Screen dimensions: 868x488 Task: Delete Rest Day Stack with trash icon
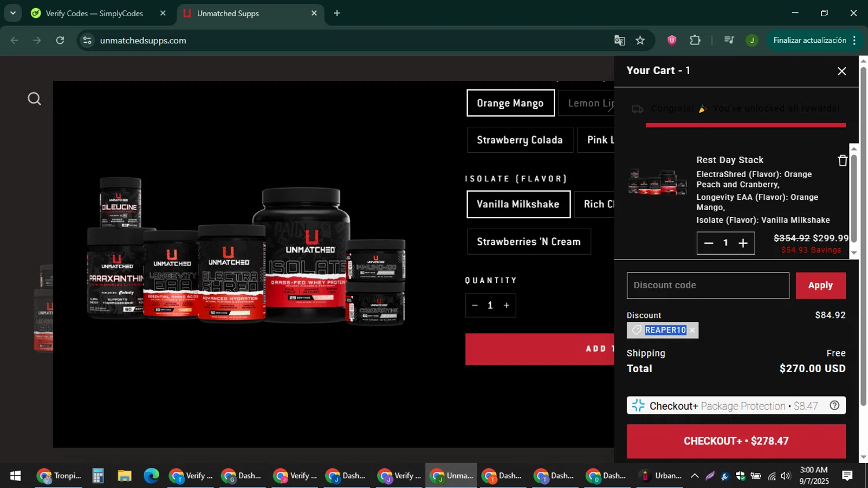pyautogui.click(x=843, y=160)
